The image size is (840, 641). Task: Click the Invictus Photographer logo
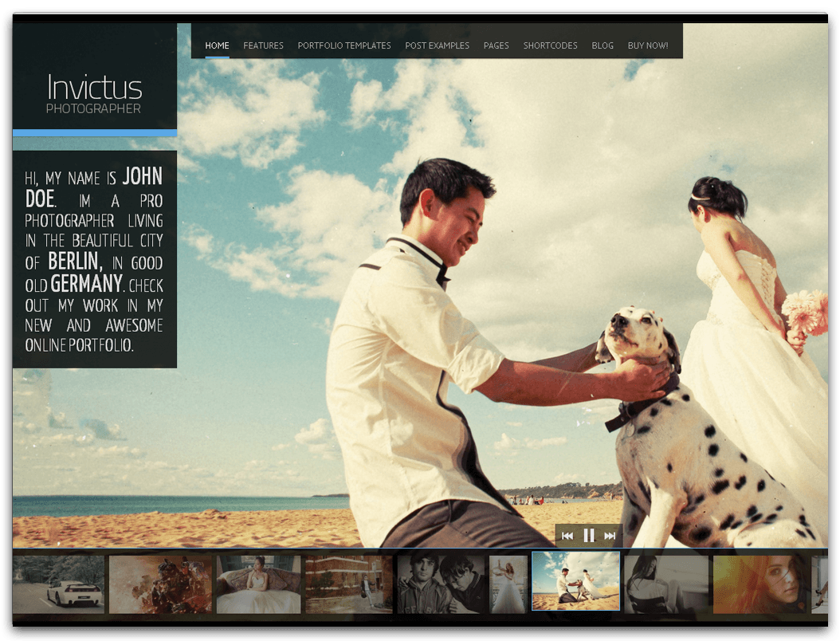(x=94, y=93)
